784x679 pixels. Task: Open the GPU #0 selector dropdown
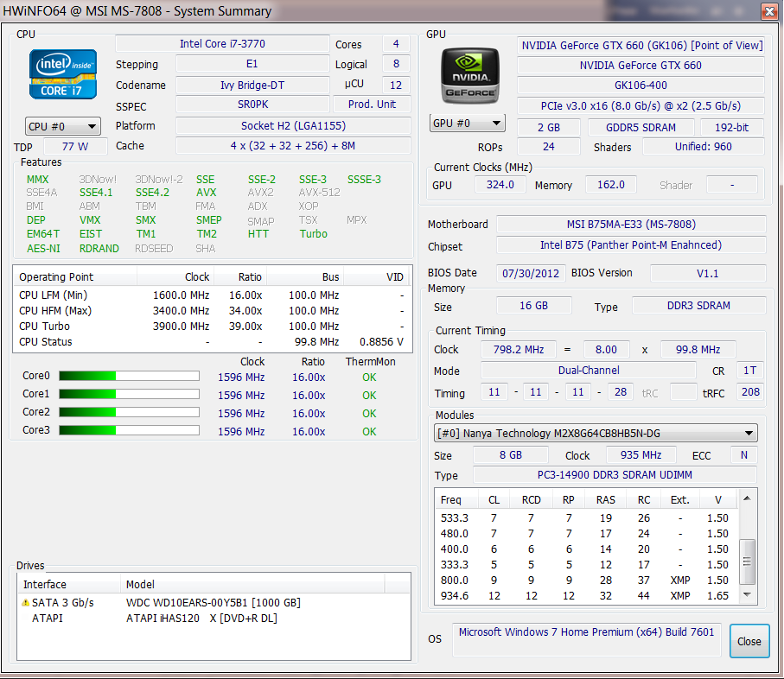467,123
